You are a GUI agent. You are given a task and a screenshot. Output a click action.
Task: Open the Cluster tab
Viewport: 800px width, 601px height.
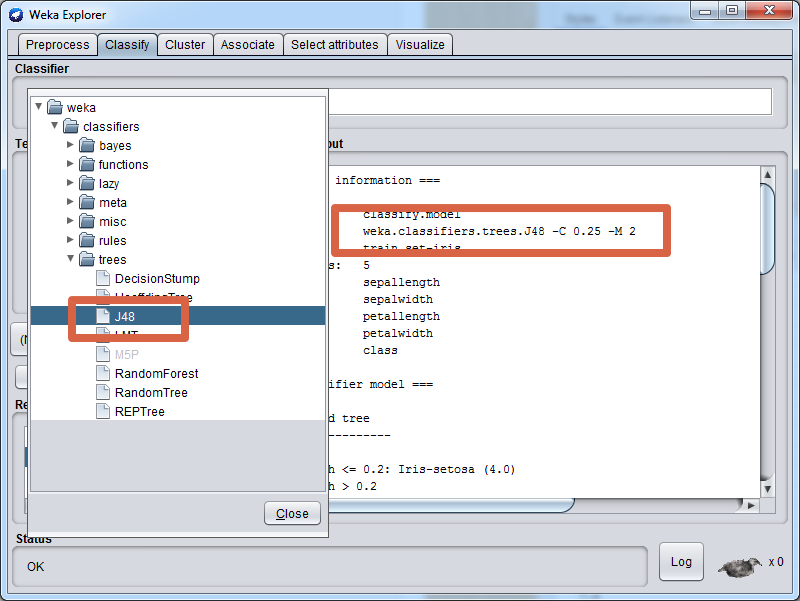click(185, 45)
